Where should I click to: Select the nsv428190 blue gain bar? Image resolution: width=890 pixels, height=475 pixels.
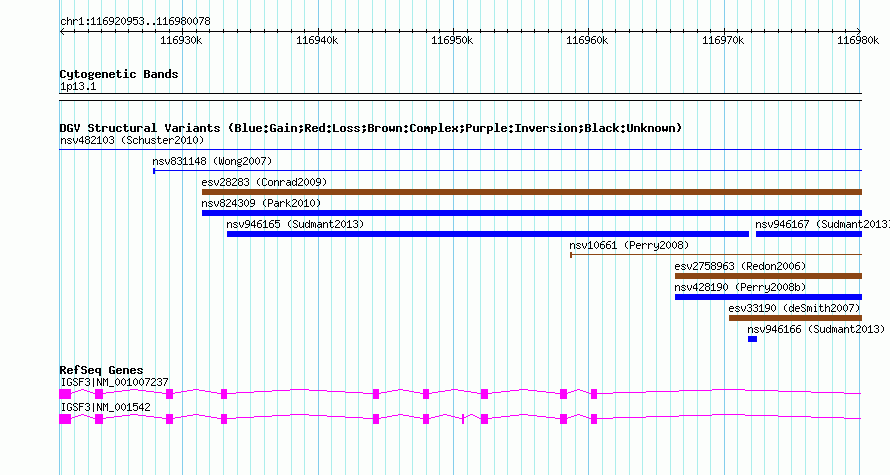click(x=769, y=297)
